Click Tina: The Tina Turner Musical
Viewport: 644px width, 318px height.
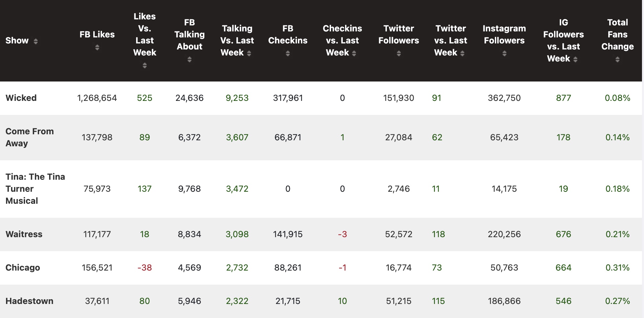[x=35, y=189]
